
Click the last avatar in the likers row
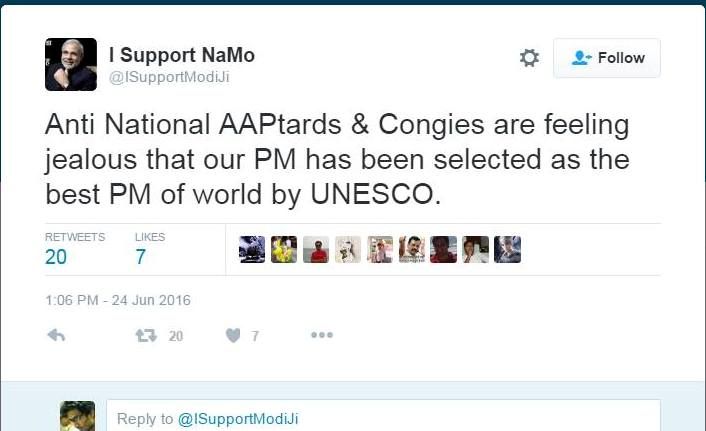[508, 250]
